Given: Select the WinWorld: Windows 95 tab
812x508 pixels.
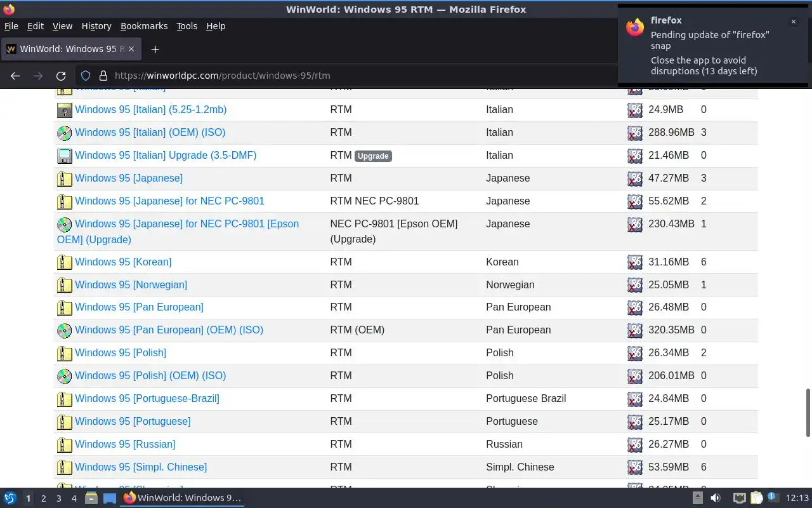Looking at the screenshot, I should [71, 49].
